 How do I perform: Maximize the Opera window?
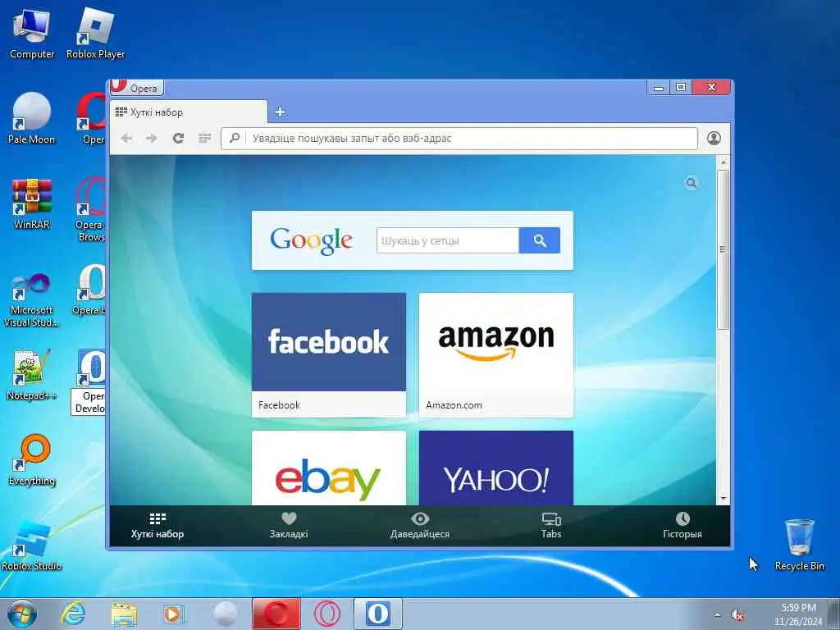[681, 87]
